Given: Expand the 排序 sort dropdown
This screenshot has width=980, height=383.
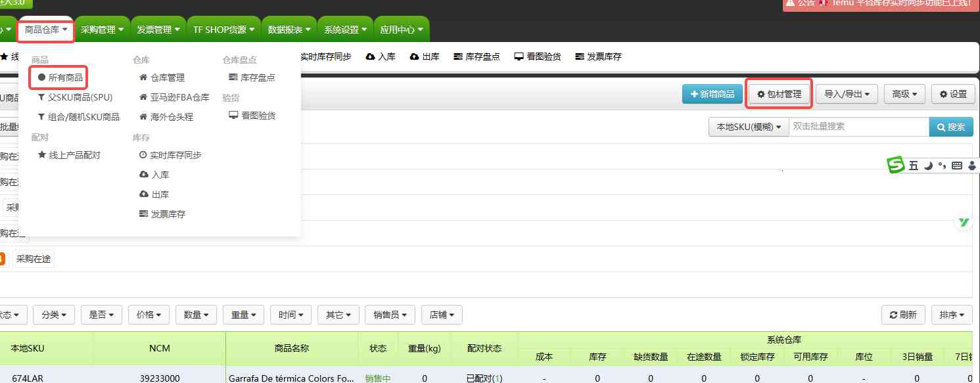Looking at the screenshot, I should click(x=952, y=315).
